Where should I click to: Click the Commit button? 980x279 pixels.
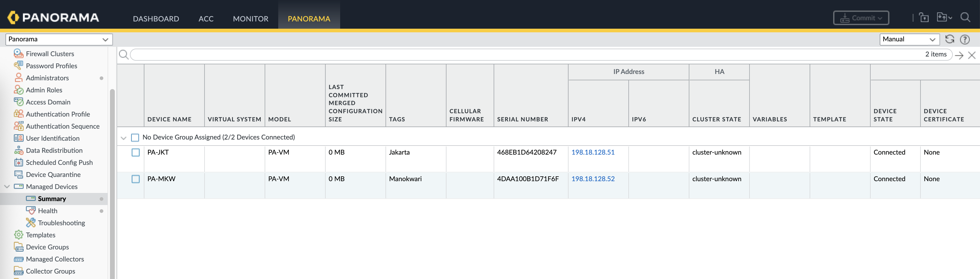(861, 18)
